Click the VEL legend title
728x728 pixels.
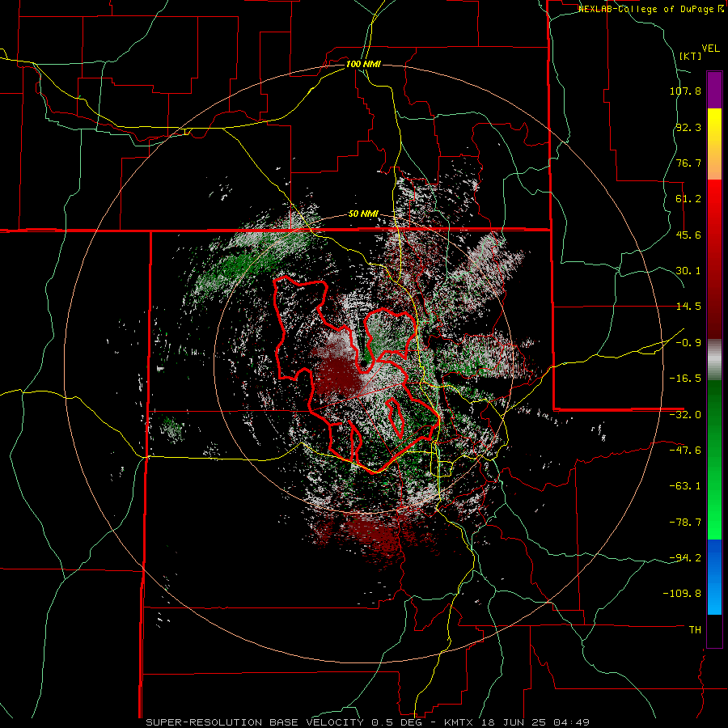(x=710, y=49)
